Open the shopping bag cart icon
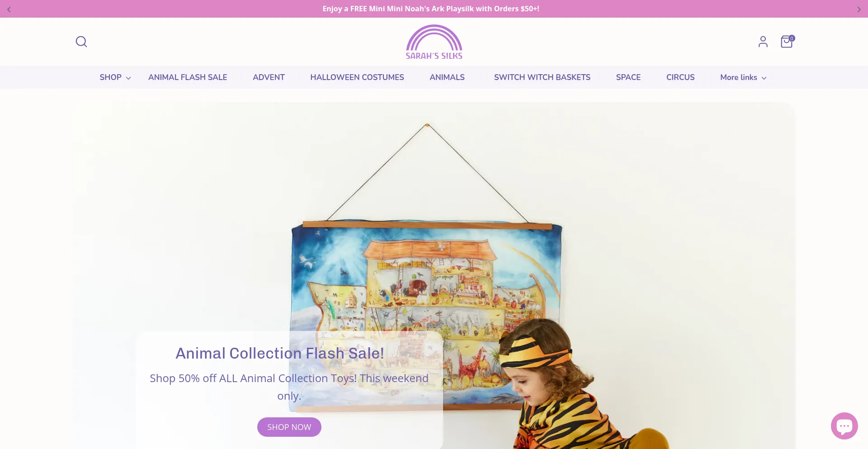The width and height of the screenshot is (868, 449). click(x=787, y=42)
